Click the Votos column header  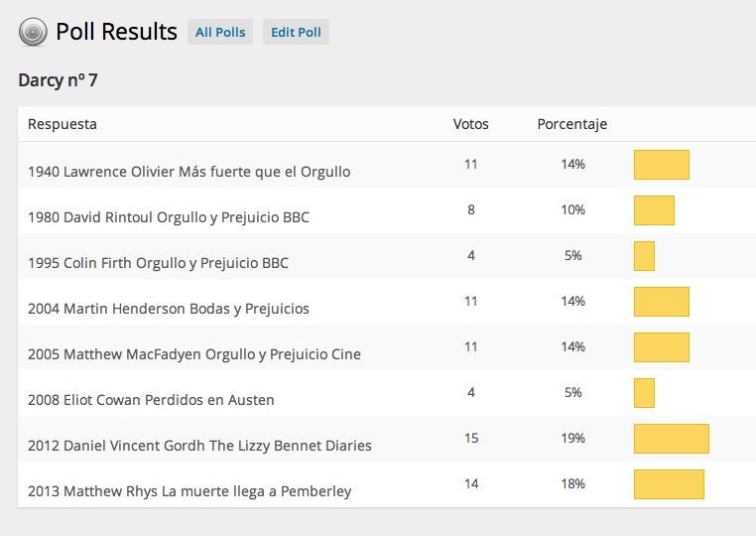click(x=470, y=124)
